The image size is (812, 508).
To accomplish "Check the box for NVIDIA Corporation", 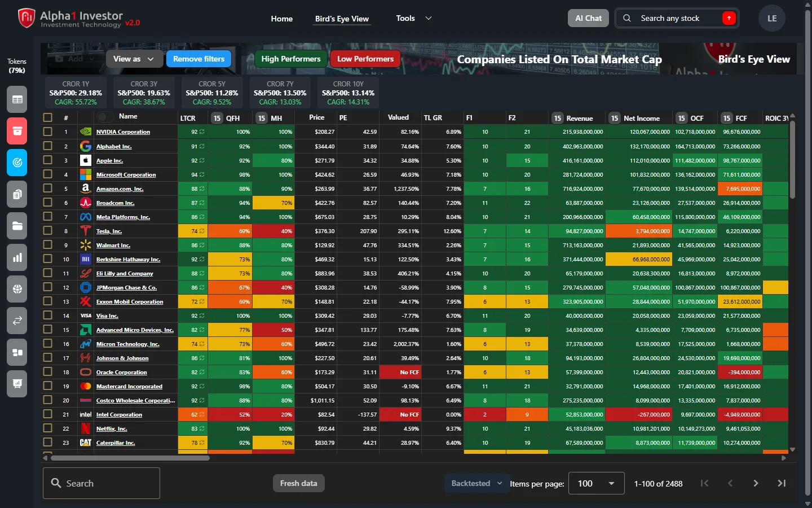I will coord(47,132).
